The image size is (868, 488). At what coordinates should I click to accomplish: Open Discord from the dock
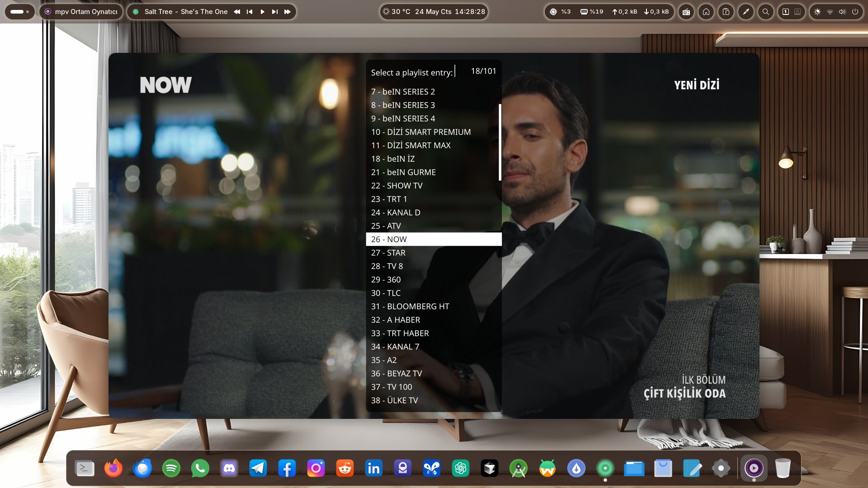point(229,468)
